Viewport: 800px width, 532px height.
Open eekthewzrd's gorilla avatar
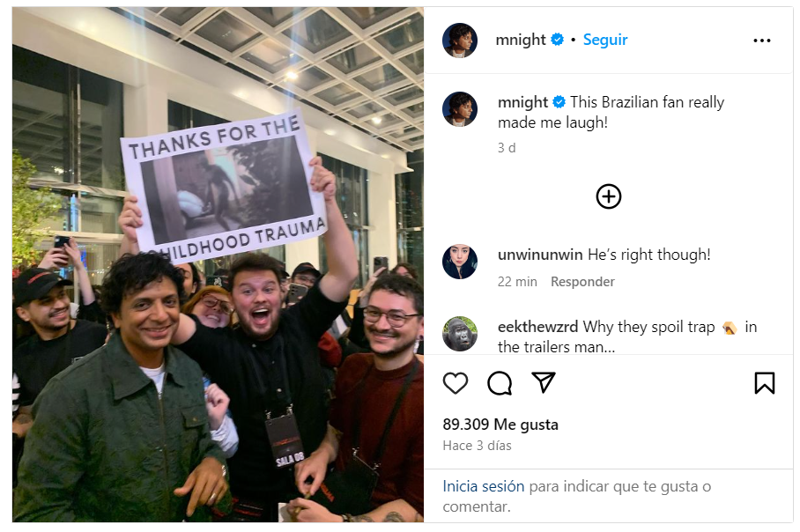(460, 334)
